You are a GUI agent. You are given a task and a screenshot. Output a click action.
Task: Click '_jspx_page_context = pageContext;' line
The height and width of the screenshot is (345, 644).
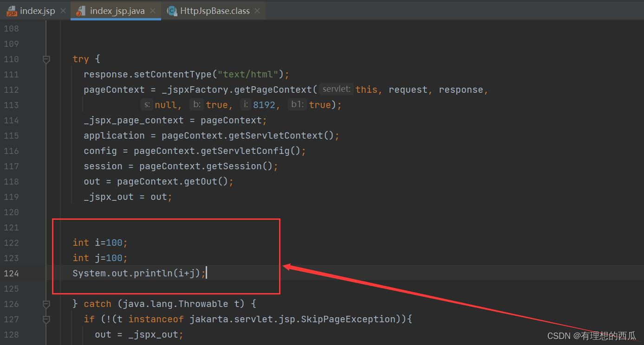(176, 120)
